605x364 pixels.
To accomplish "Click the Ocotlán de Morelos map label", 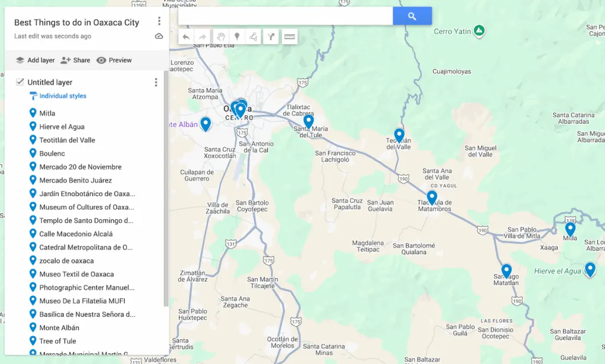I will coord(282,342).
